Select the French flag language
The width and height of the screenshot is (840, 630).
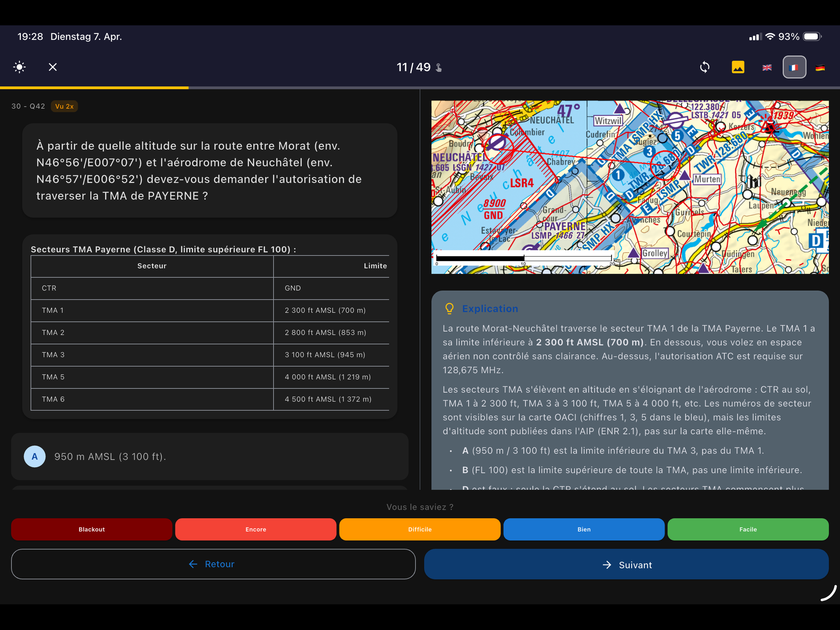[794, 67]
